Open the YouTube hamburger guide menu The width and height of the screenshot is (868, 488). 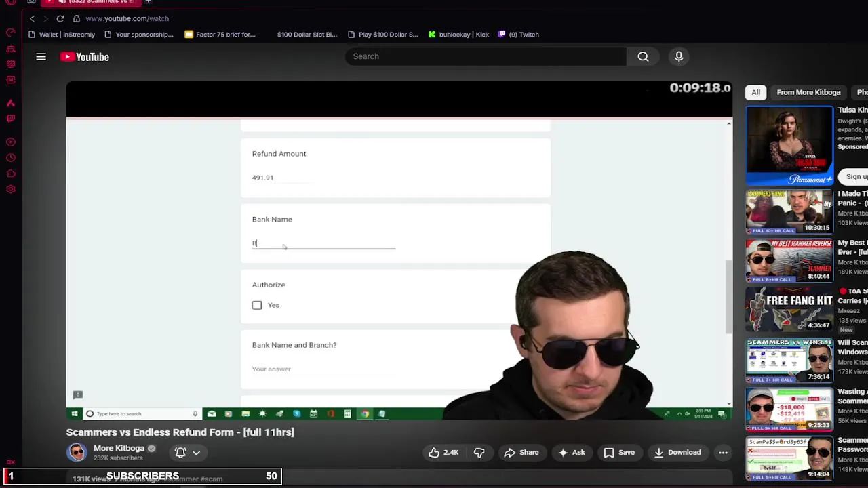click(x=41, y=57)
